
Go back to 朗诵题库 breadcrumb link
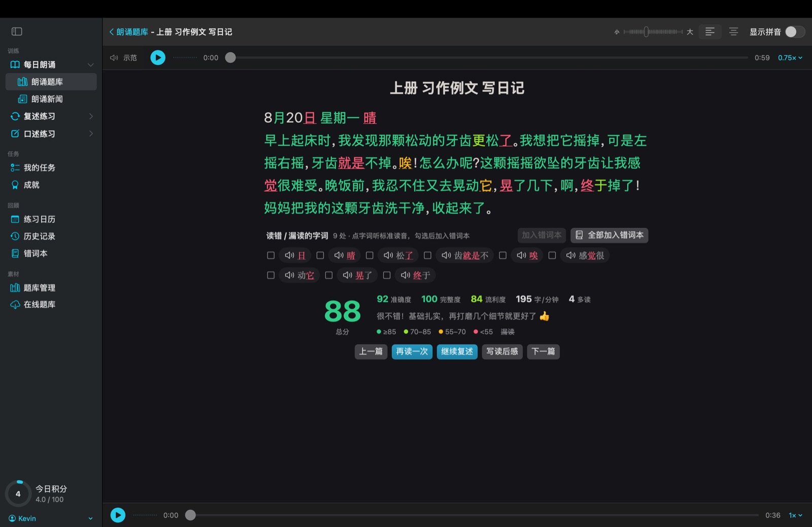click(129, 32)
